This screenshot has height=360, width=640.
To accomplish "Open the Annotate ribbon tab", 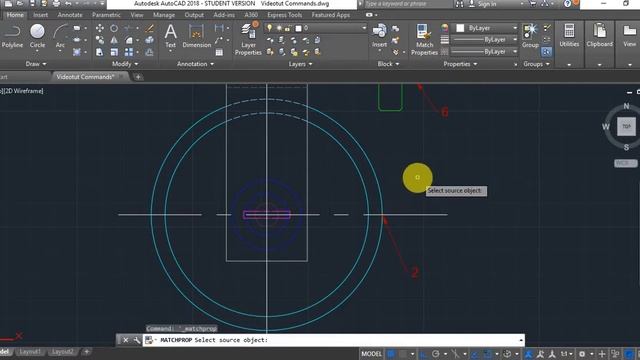I will point(70,15).
